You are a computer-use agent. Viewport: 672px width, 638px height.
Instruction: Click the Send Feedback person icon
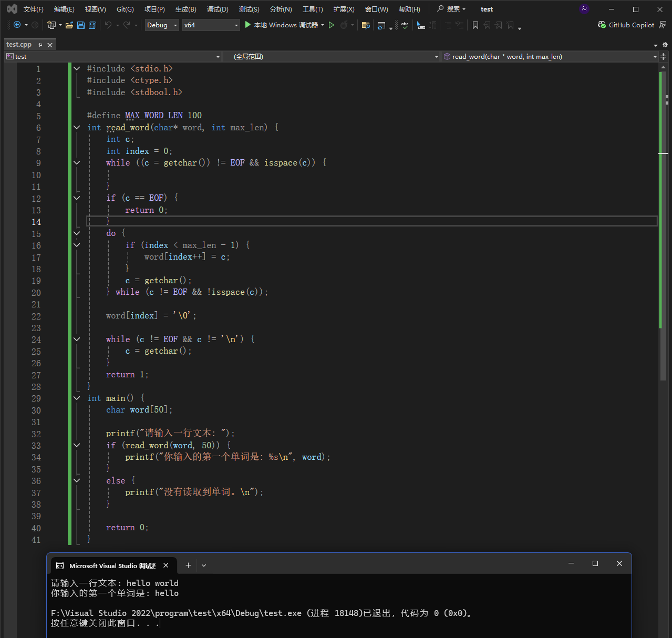click(x=663, y=25)
